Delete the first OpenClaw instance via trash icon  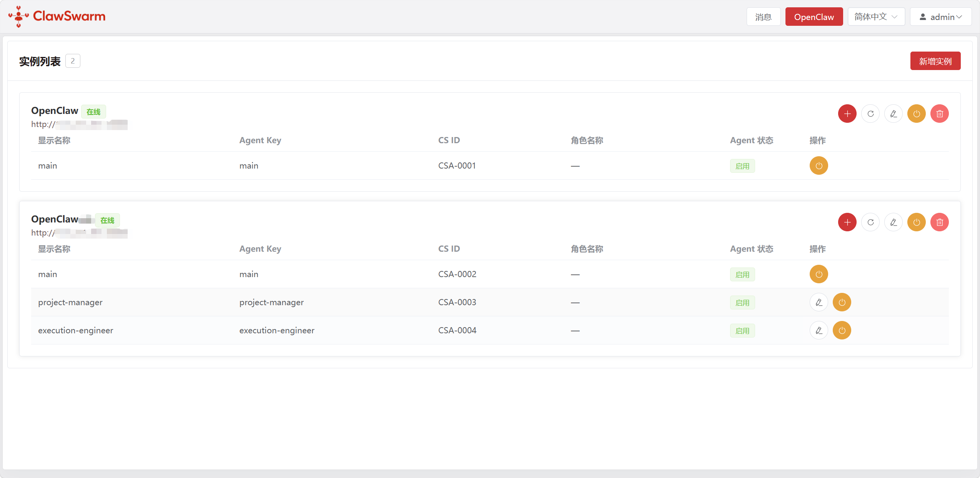click(x=939, y=114)
